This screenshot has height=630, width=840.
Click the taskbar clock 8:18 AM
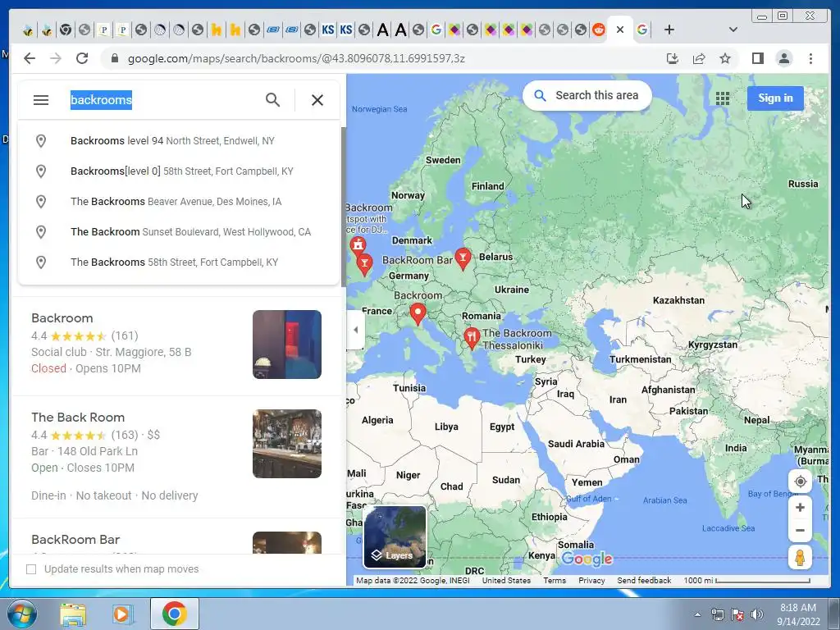(x=798, y=614)
